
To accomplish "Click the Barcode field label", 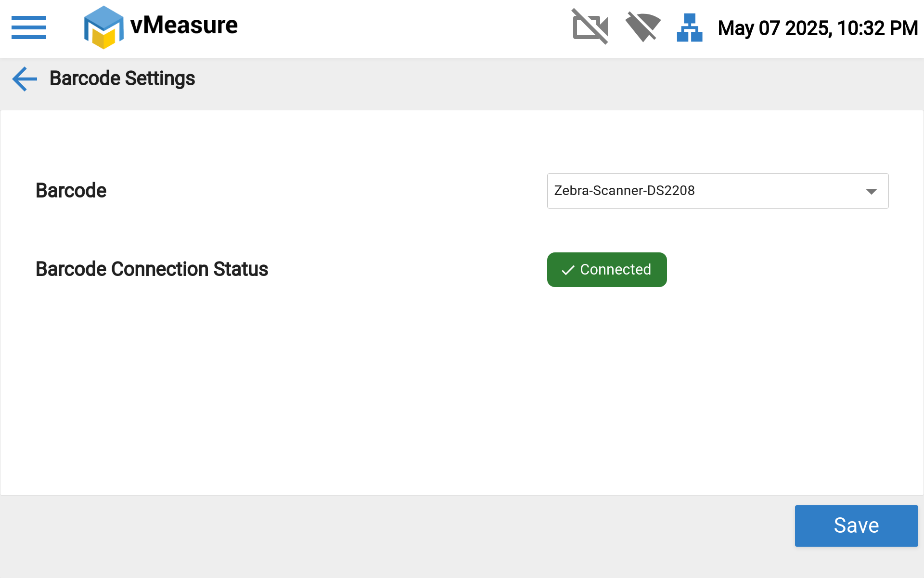I will tap(71, 191).
